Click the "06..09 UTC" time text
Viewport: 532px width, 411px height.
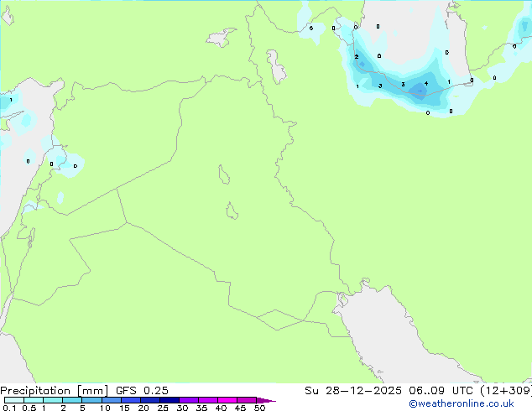pos(441,391)
